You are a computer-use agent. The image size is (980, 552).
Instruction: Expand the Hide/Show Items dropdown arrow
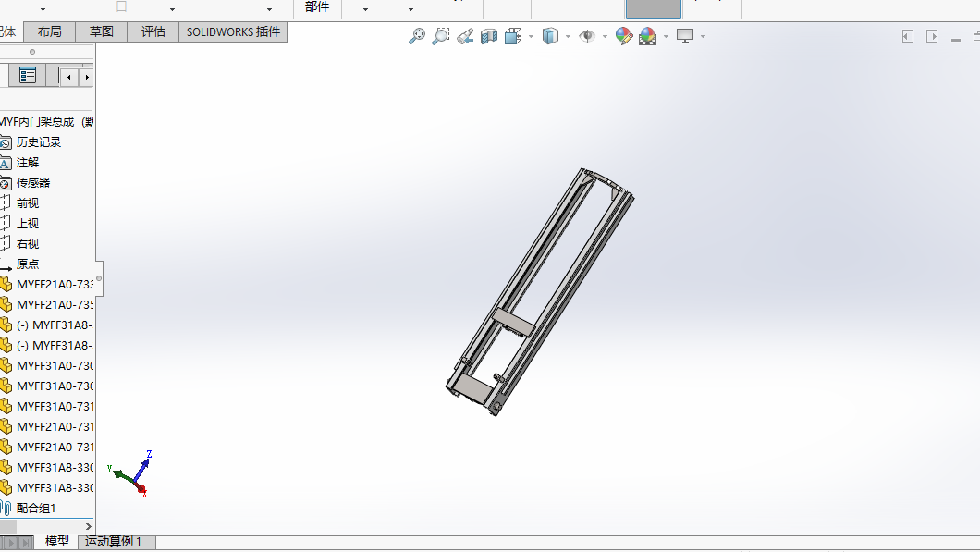click(x=605, y=36)
